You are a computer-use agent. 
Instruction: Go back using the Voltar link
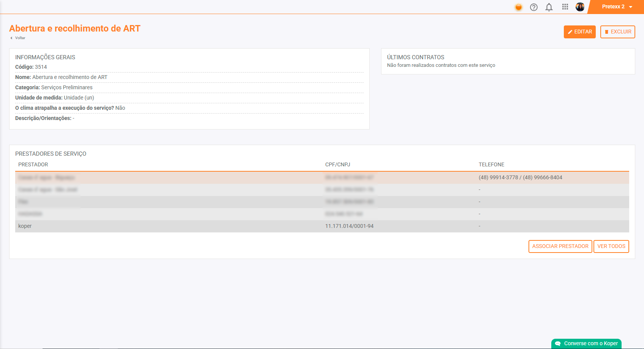pyautogui.click(x=18, y=38)
